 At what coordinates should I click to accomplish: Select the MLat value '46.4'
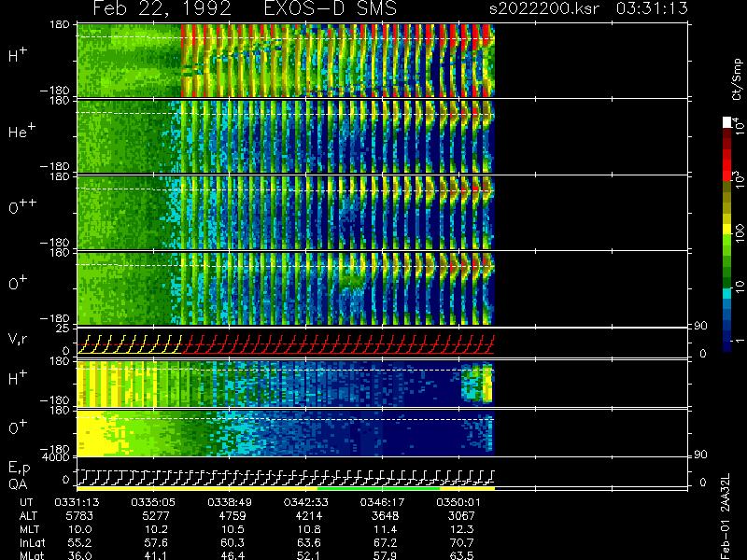click(233, 555)
